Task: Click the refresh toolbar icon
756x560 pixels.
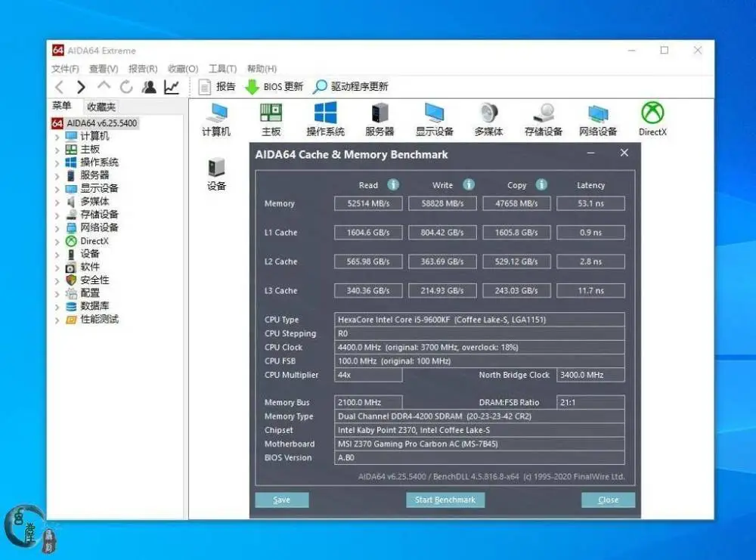Action: coord(126,87)
